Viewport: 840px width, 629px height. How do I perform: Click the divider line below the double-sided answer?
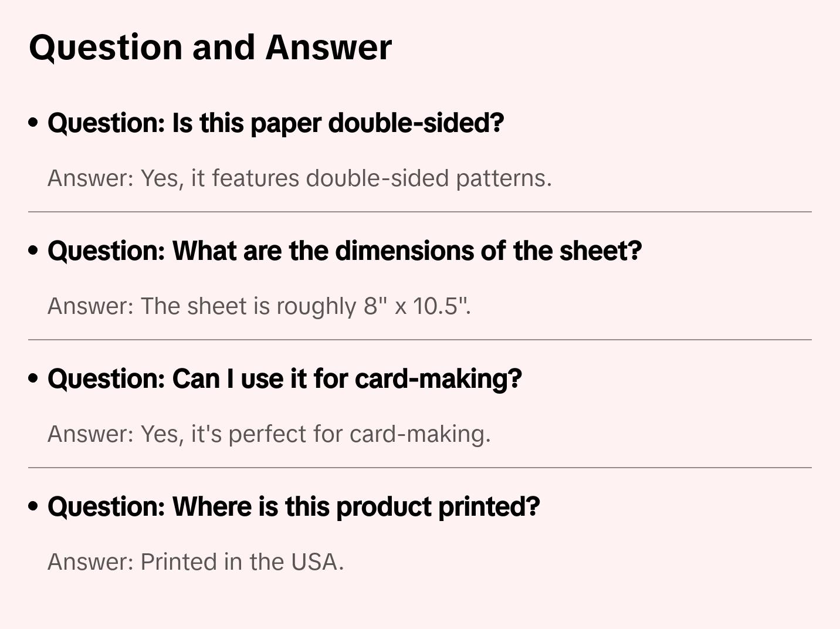pos(420,212)
